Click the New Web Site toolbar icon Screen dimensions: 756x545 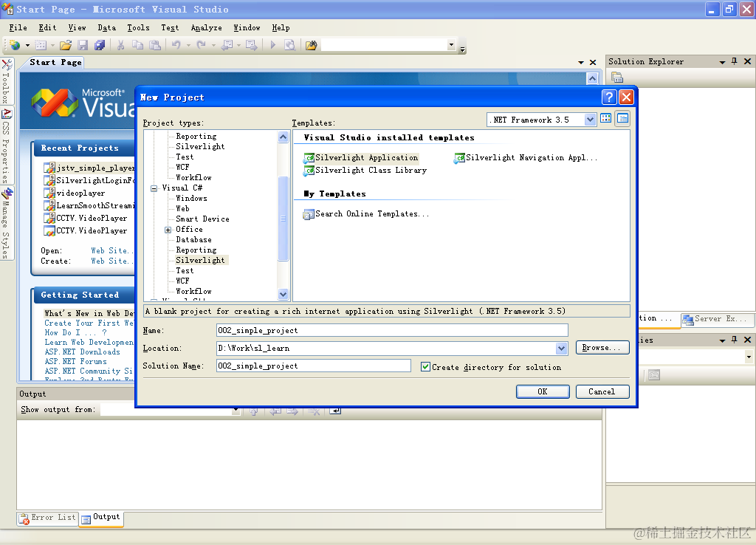pos(15,45)
